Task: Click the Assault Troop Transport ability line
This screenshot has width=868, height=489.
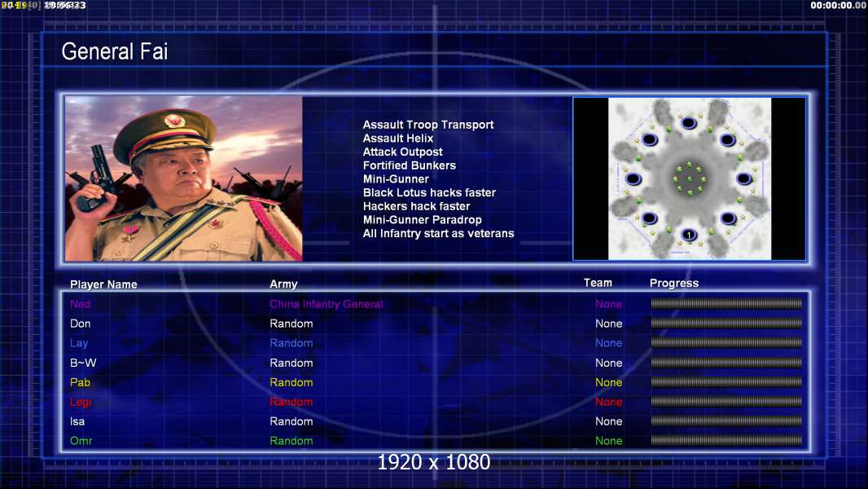Action: tap(428, 125)
